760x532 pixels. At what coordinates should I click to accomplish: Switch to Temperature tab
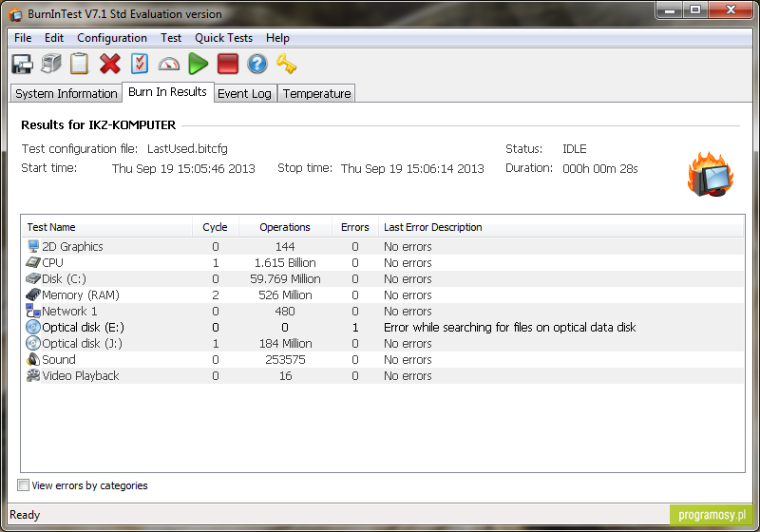317,93
